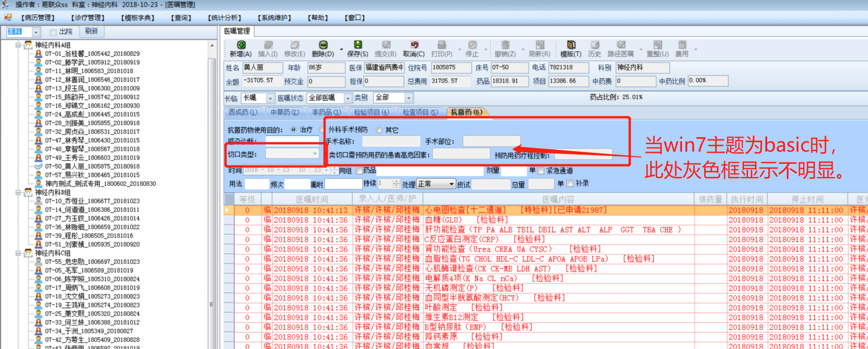Open 模板(T) template toolbar icon

click(571, 45)
